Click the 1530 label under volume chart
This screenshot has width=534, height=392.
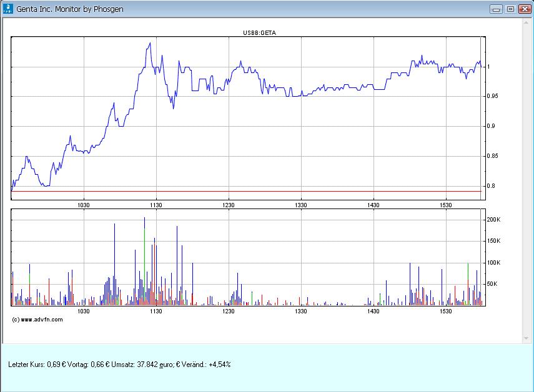446,311
